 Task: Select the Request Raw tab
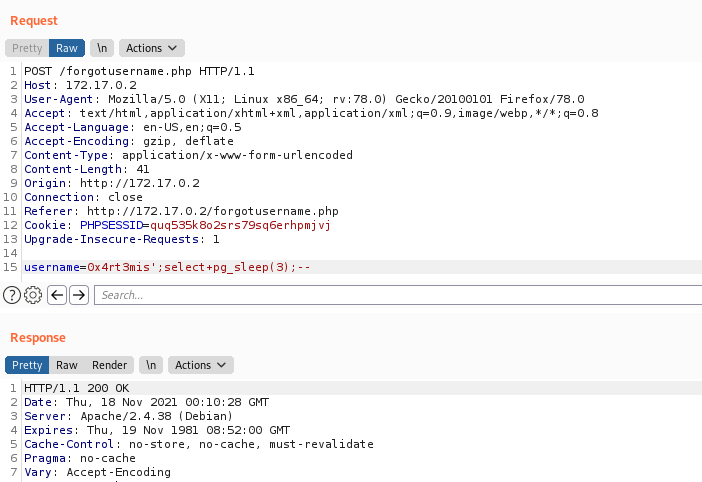[67, 48]
